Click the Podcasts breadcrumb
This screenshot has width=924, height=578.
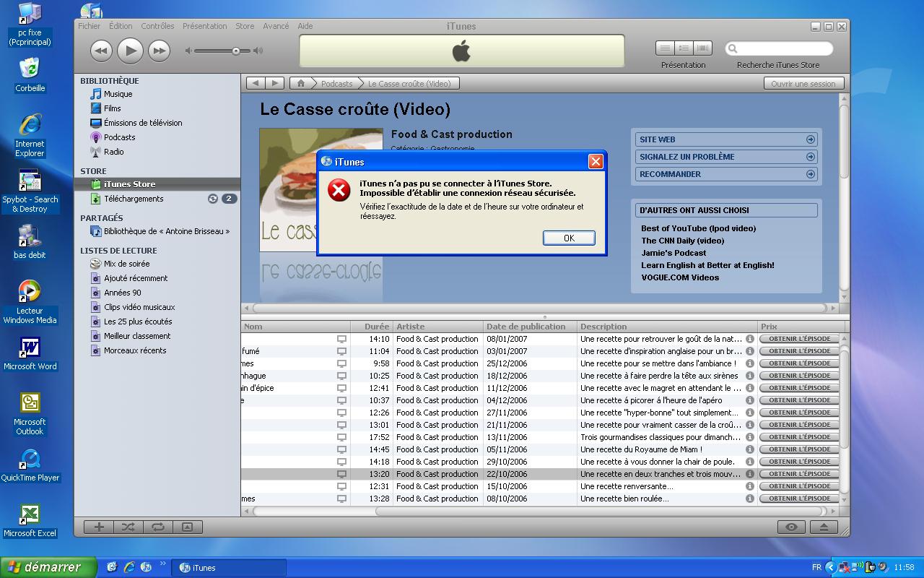point(337,83)
